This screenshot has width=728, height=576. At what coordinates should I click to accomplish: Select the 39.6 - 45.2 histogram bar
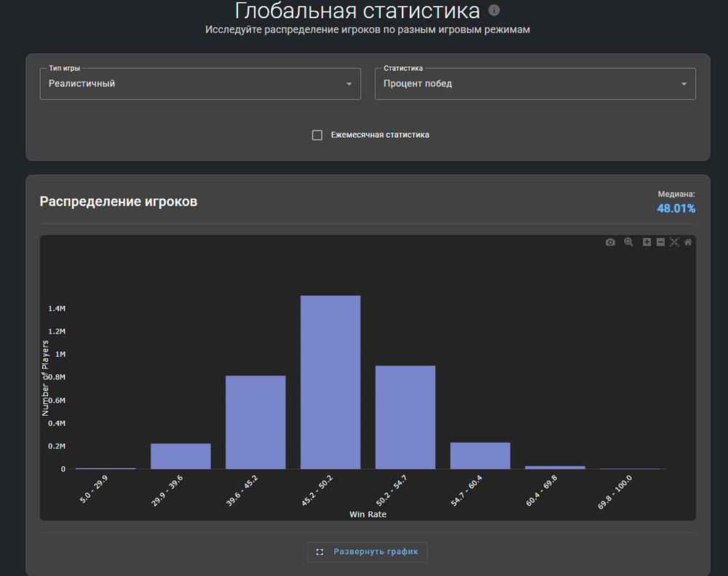tap(256, 422)
